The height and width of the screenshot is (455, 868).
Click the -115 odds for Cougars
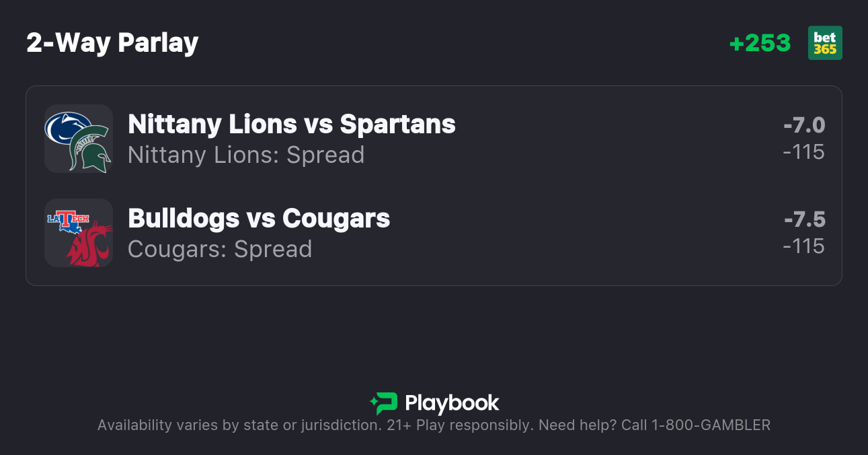click(804, 246)
